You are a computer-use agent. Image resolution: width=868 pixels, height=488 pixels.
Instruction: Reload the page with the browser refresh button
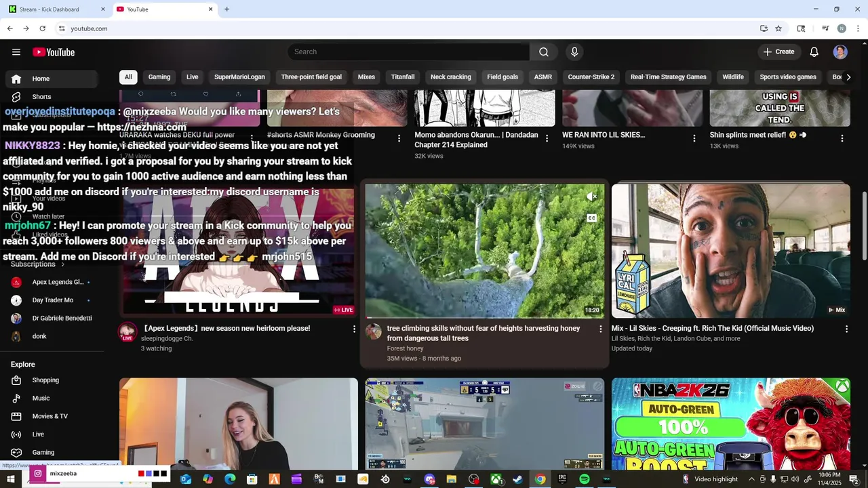tap(42, 28)
